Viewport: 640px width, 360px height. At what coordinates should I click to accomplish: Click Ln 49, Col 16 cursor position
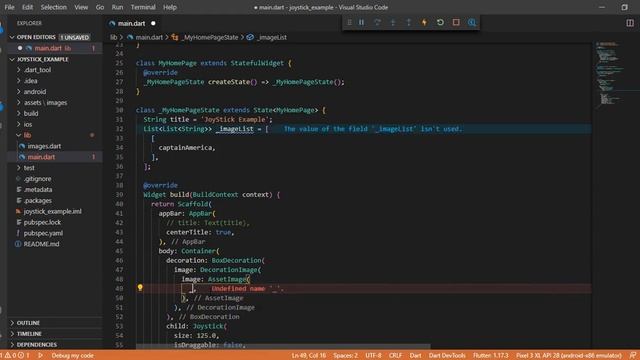pyautogui.click(x=309, y=356)
